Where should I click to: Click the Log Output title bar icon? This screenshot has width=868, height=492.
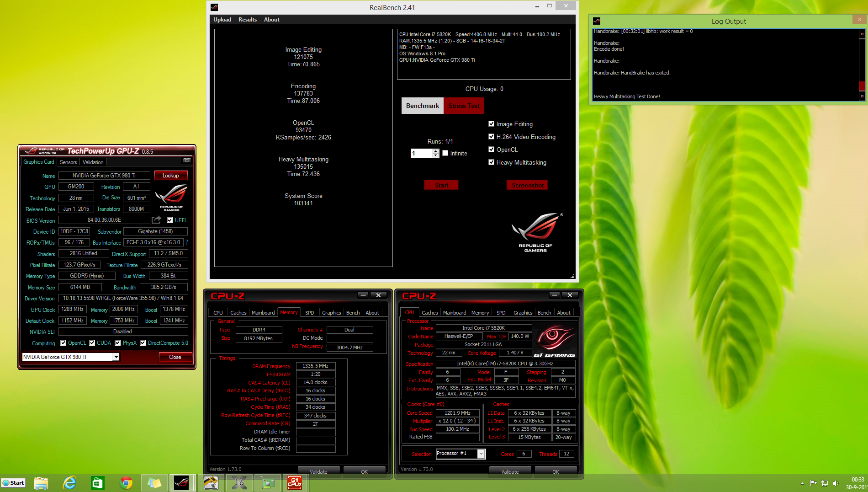coord(597,21)
